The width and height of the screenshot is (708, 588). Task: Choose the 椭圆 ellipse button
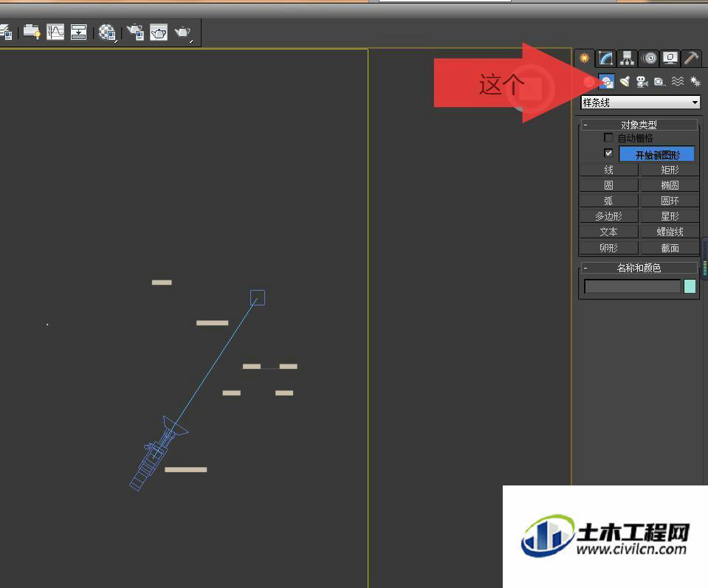tap(670, 185)
